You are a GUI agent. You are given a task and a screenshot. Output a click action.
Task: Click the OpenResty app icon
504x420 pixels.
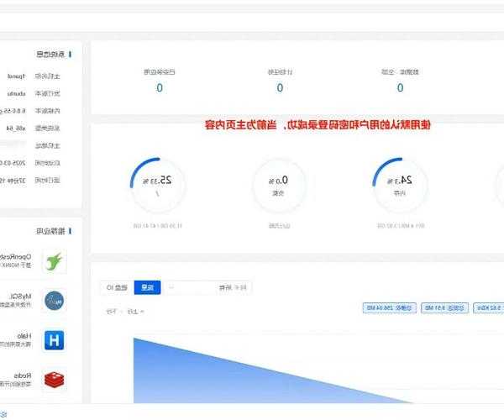tap(55, 260)
